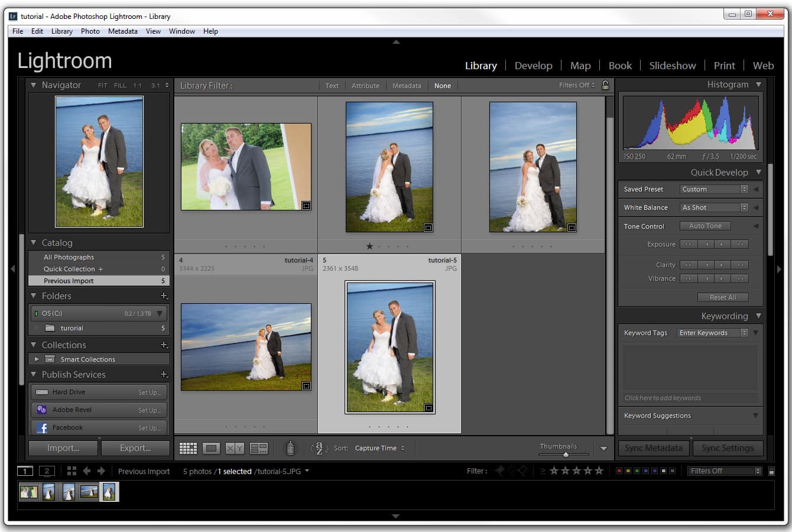Viewport: 792px width, 532px height.
Task: Select the Grid view icon
Action: point(188,447)
